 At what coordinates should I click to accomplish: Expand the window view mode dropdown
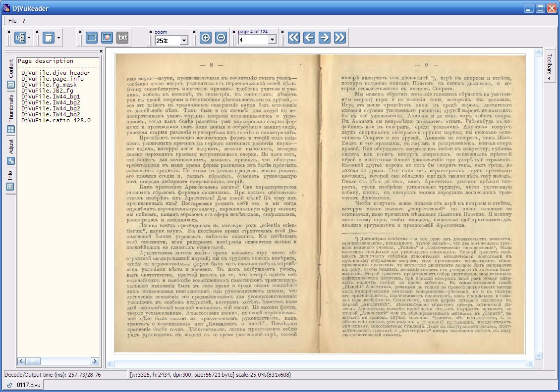click(x=29, y=38)
